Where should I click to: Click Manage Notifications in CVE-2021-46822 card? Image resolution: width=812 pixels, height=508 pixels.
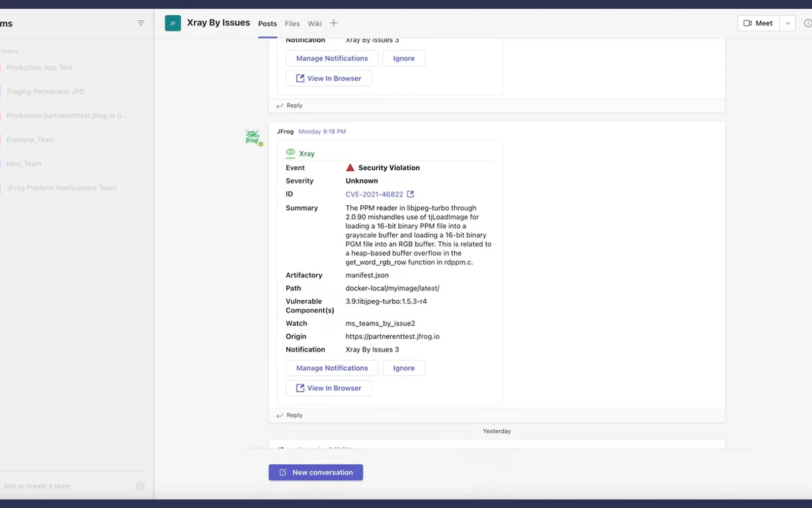332,368
